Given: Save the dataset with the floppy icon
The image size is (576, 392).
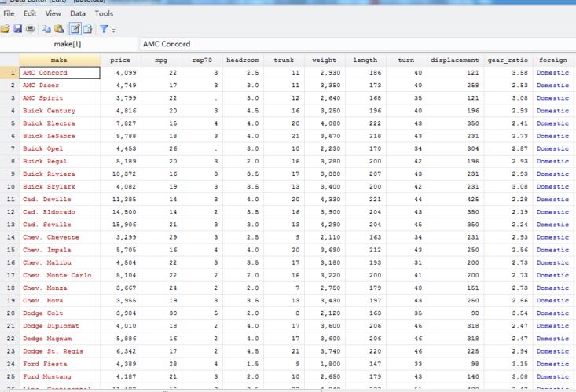Looking at the screenshot, I should click(17, 29).
